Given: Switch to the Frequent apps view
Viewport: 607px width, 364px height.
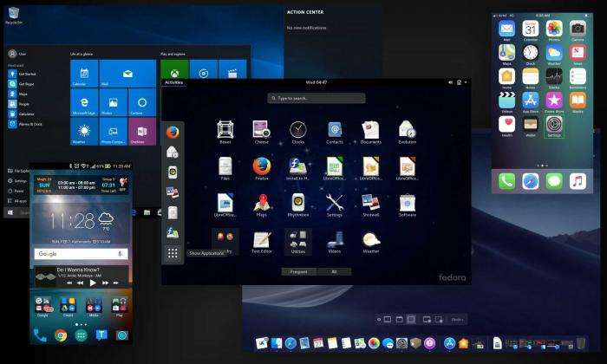Looking at the screenshot, I should click(297, 271).
